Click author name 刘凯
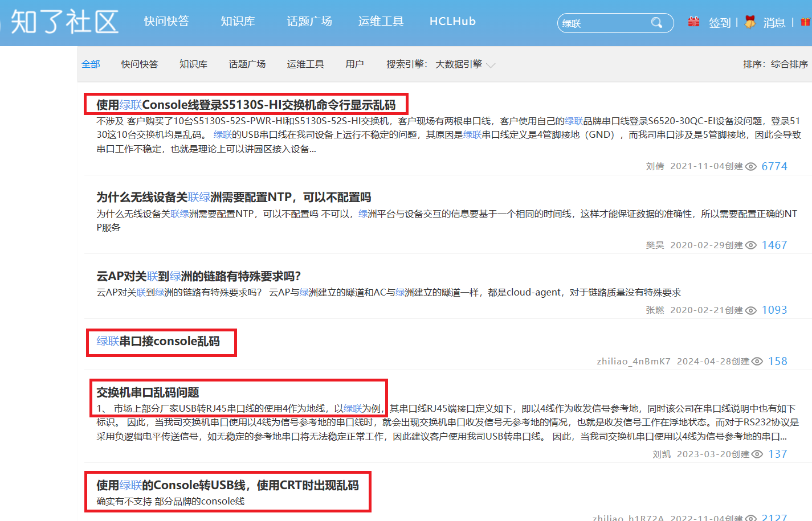This screenshot has height=521, width=812. [662, 454]
